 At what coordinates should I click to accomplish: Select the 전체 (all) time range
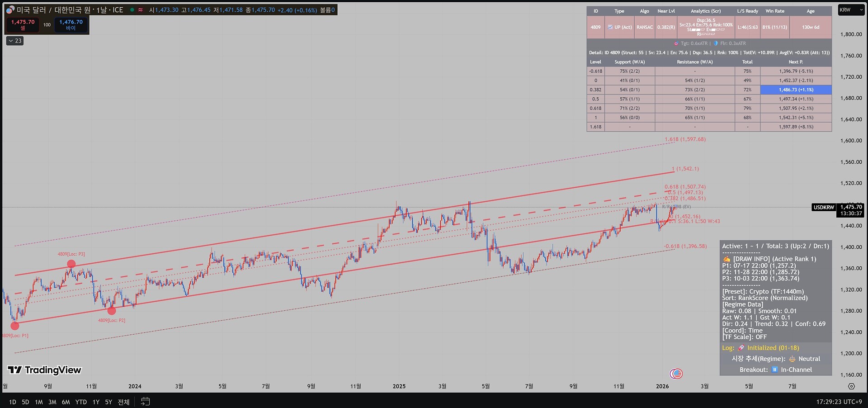click(123, 402)
